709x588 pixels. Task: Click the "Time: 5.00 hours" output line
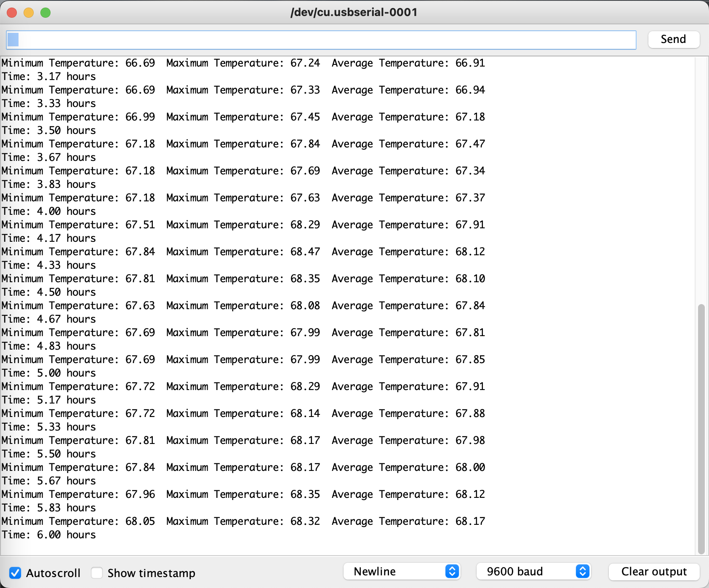(49, 373)
